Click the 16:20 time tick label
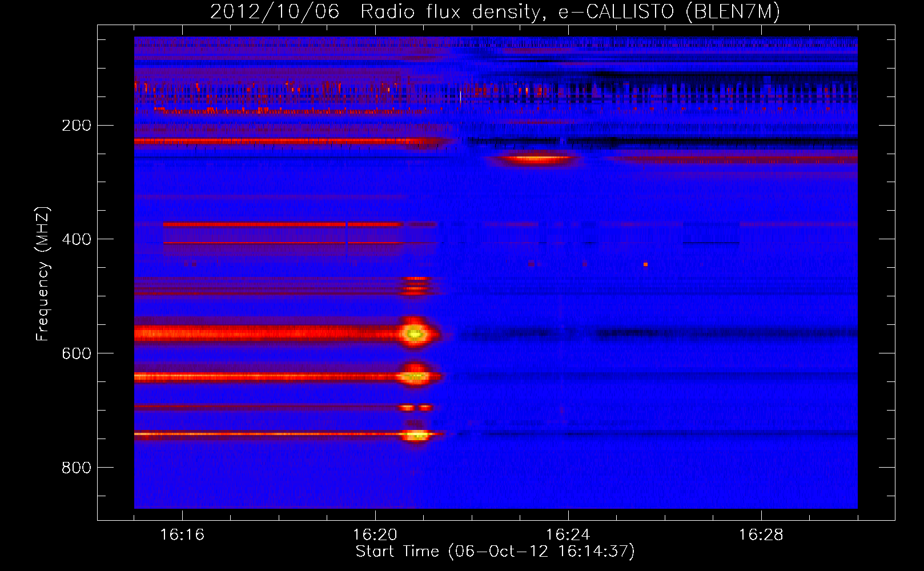Viewport: 924px width, 571px height. pyautogui.click(x=375, y=535)
